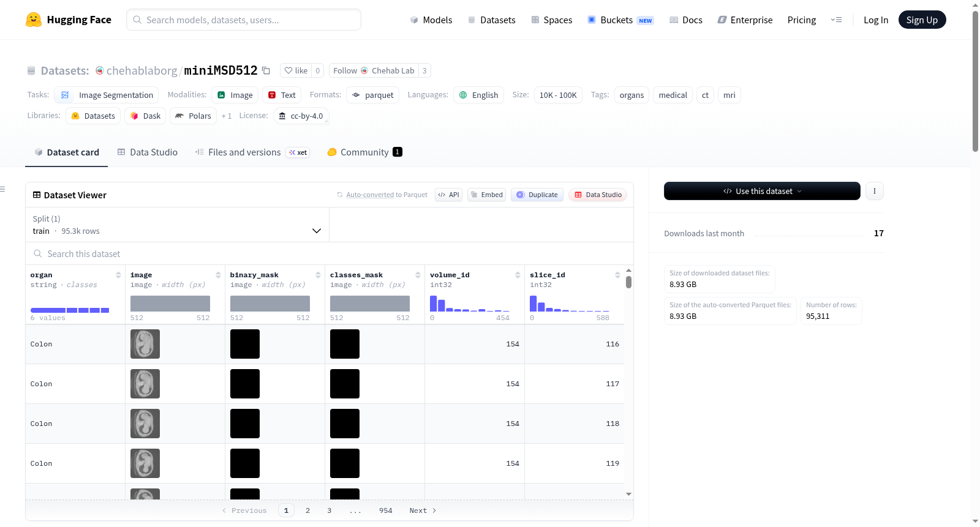The image size is (980, 527).
Task: Duplicate this dataset
Action: click(537, 195)
